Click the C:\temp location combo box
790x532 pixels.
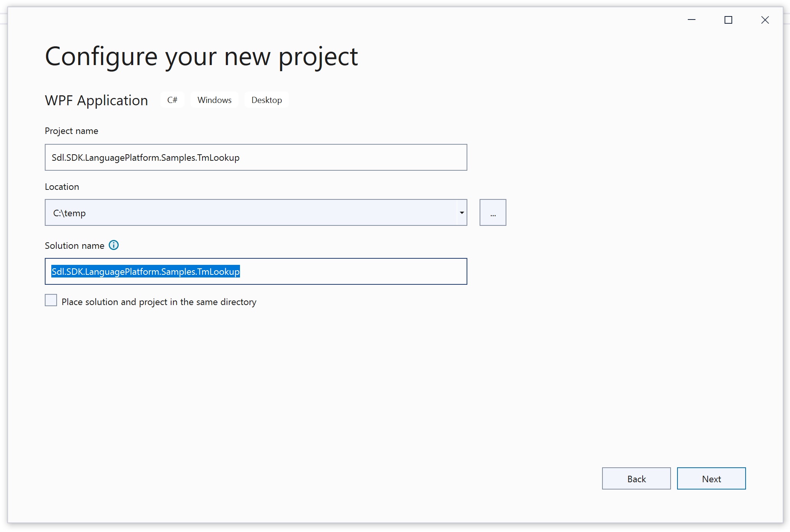tap(249, 212)
